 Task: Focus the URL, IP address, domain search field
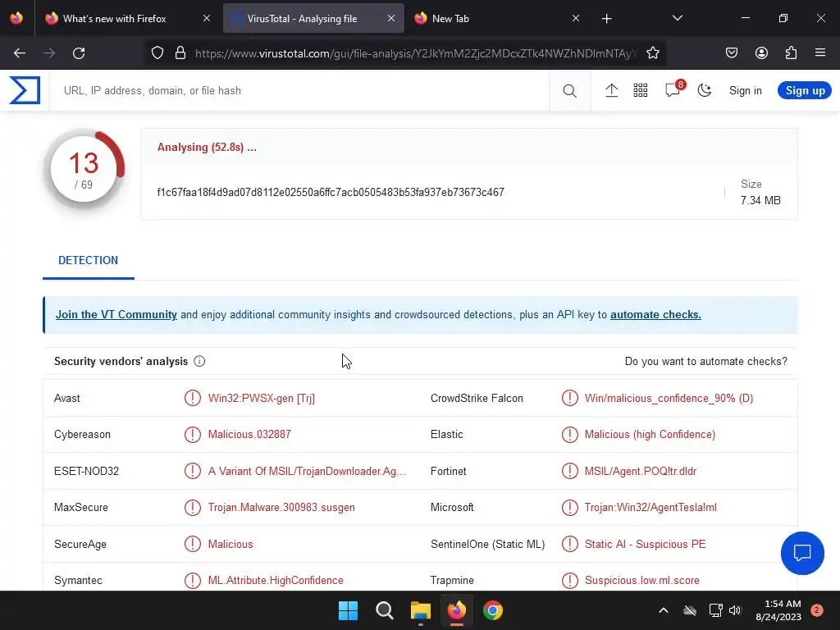(x=300, y=90)
